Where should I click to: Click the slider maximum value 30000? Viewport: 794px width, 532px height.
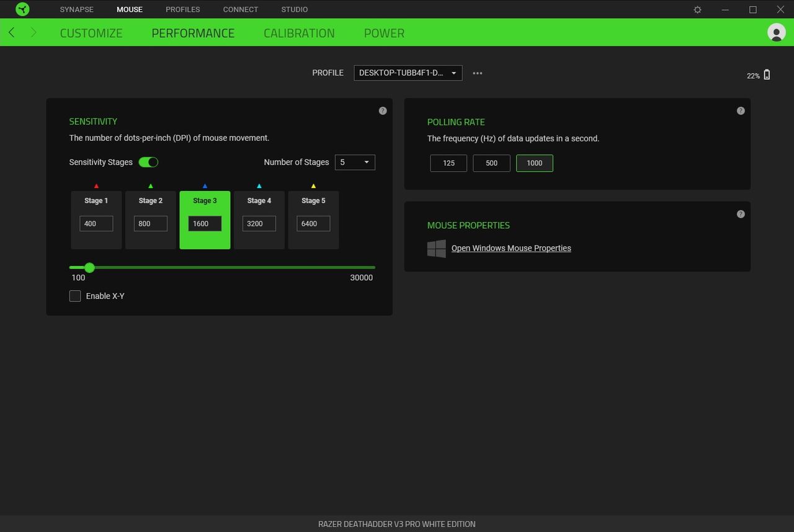362,278
